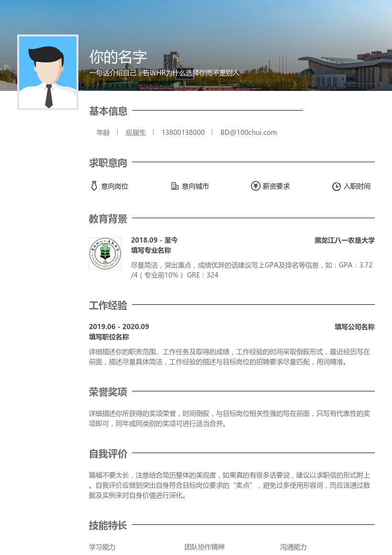Select the 基本信息 section header
This screenshot has width=392, height=555.
[108, 111]
